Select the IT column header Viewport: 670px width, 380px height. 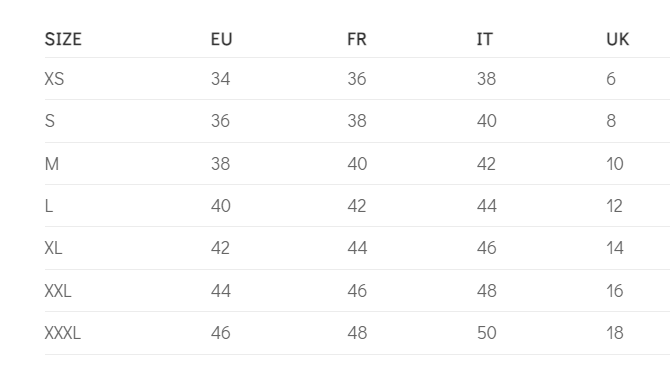point(485,39)
